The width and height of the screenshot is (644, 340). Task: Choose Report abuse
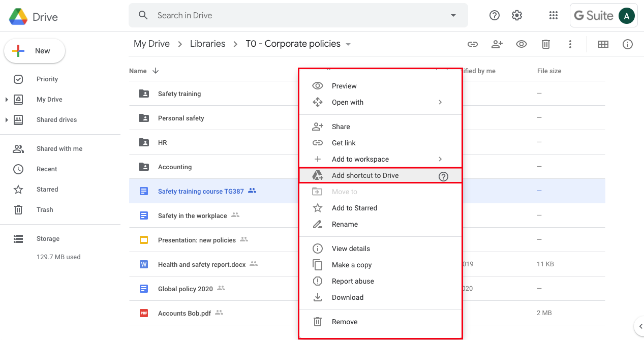click(380, 281)
